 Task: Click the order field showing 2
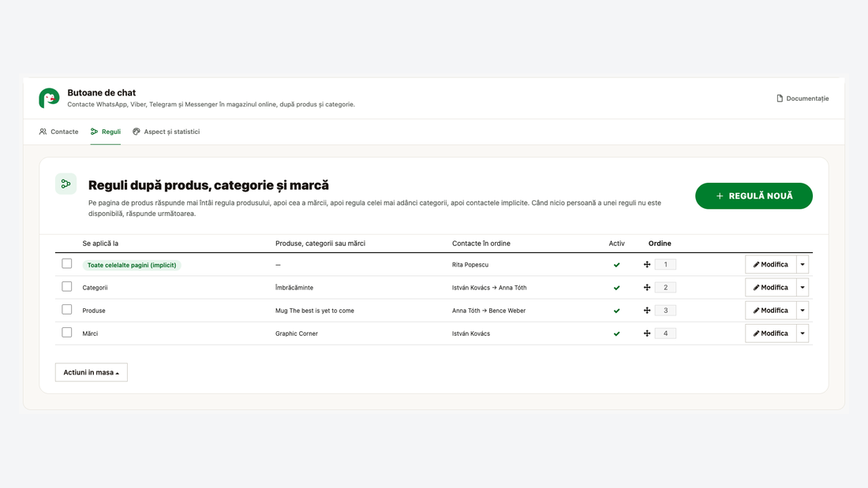665,288
